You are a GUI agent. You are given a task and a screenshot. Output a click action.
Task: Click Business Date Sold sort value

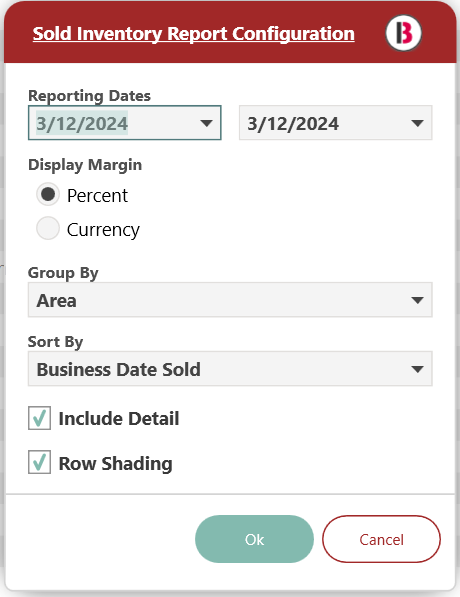tap(118, 369)
